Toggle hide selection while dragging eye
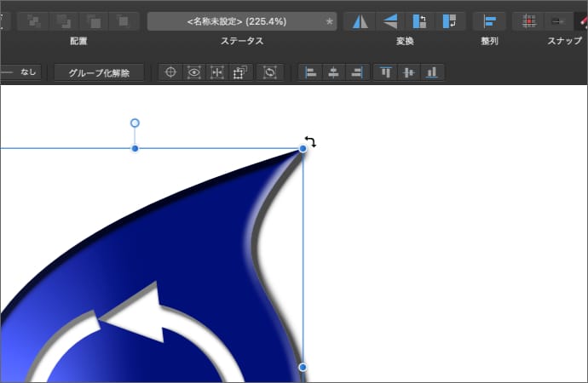The image size is (588, 383). click(194, 73)
